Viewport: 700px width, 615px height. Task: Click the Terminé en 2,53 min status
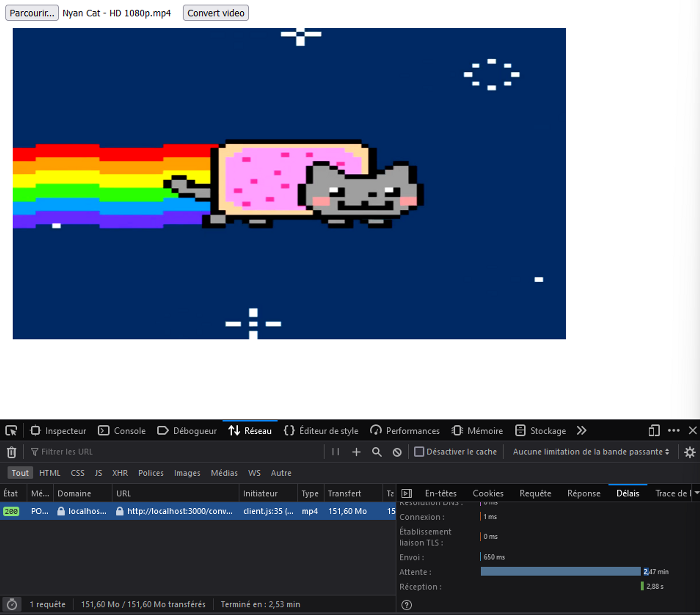260,604
